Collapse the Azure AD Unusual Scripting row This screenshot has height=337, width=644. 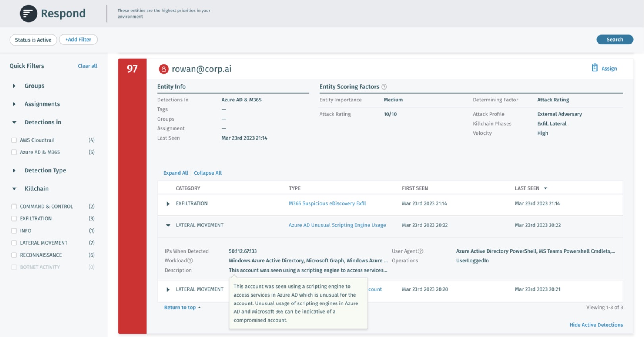point(168,225)
